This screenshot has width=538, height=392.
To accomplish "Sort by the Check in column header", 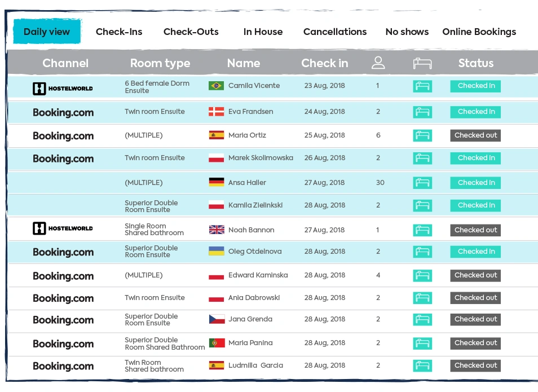I will (325, 63).
